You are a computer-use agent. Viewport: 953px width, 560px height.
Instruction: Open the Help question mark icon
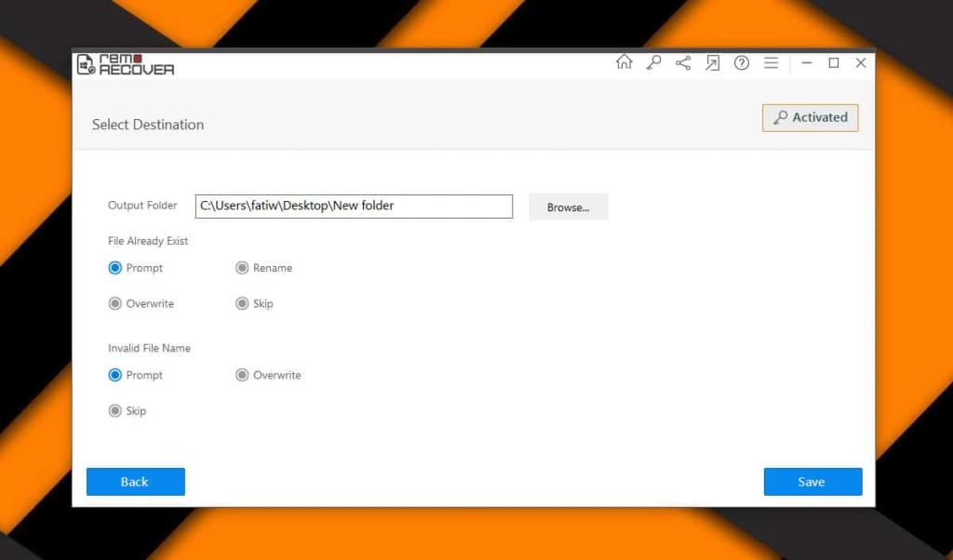pos(742,62)
